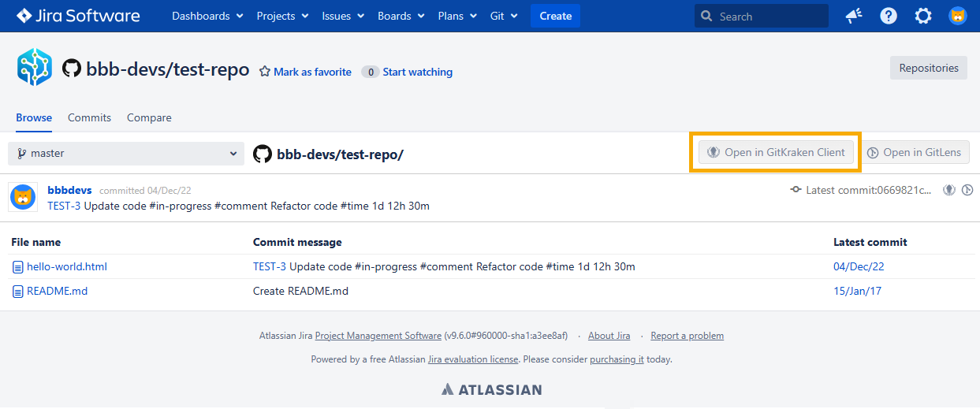Open Jira evaluation license link
Screen dimensions: 980x409
coord(473,359)
